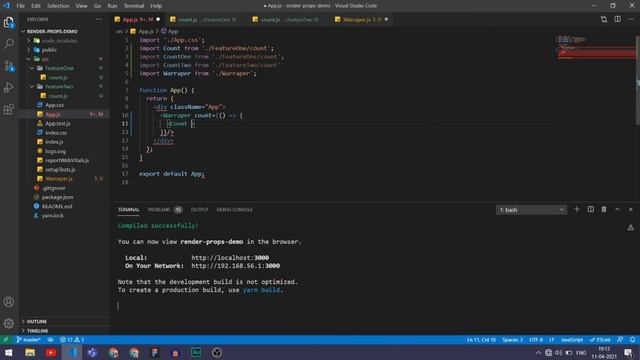This screenshot has height=360, width=640.
Task: Open Windows action center icon
Action: pos(629,352)
